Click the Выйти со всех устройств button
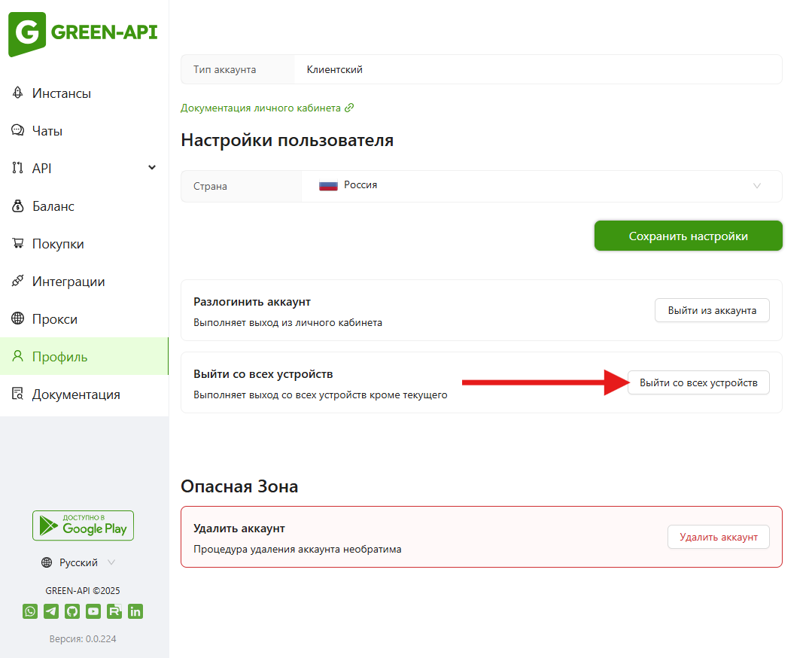812x658 pixels. (x=698, y=382)
